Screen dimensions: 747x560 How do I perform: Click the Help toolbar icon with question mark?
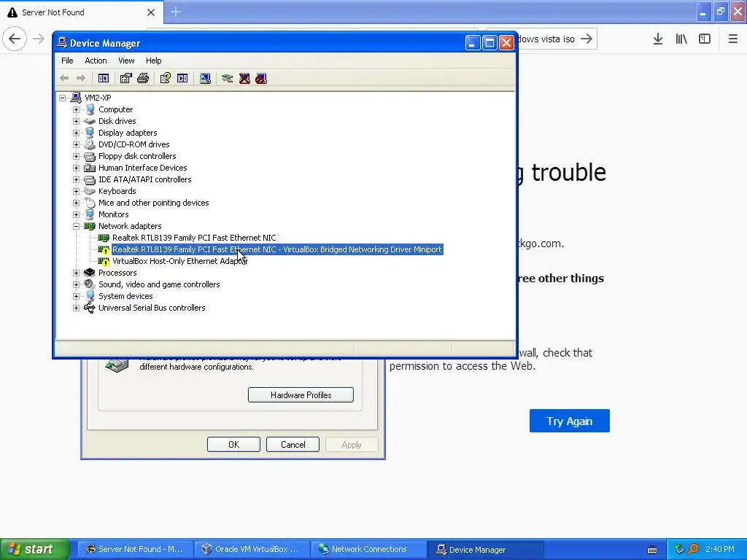pyautogui.click(x=166, y=78)
